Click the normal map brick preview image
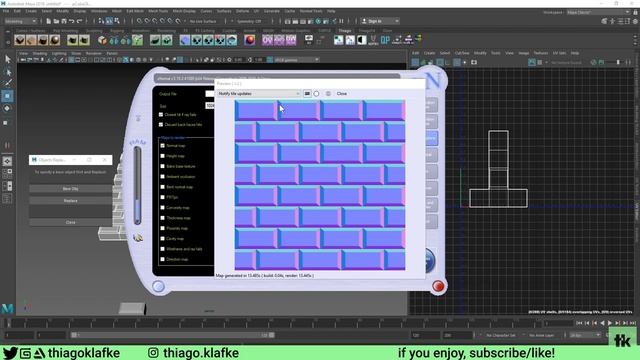 320,185
